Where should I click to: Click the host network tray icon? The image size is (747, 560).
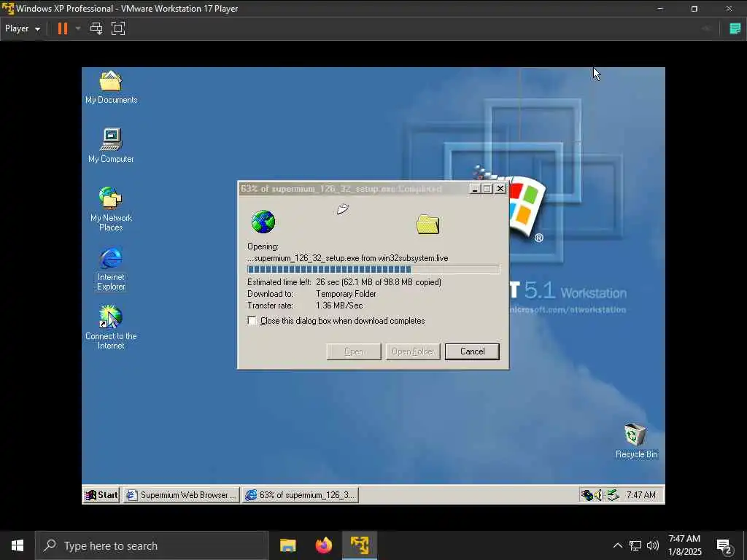tap(635, 545)
